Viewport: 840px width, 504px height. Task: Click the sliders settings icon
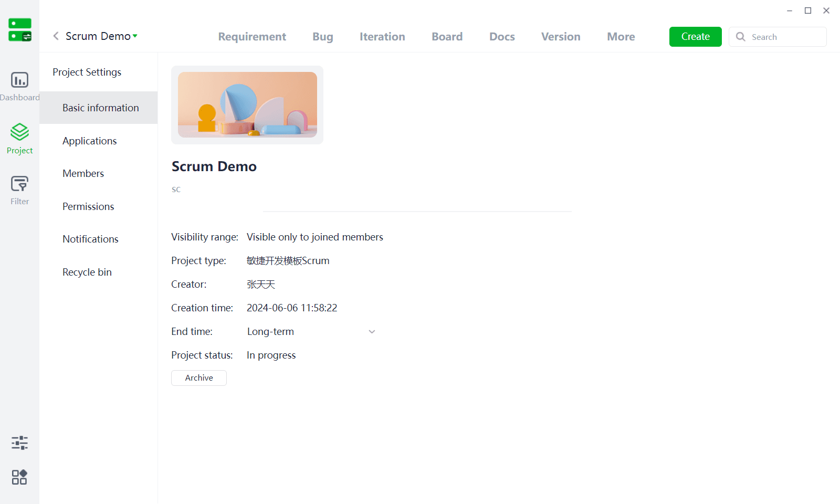(x=19, y=443)
